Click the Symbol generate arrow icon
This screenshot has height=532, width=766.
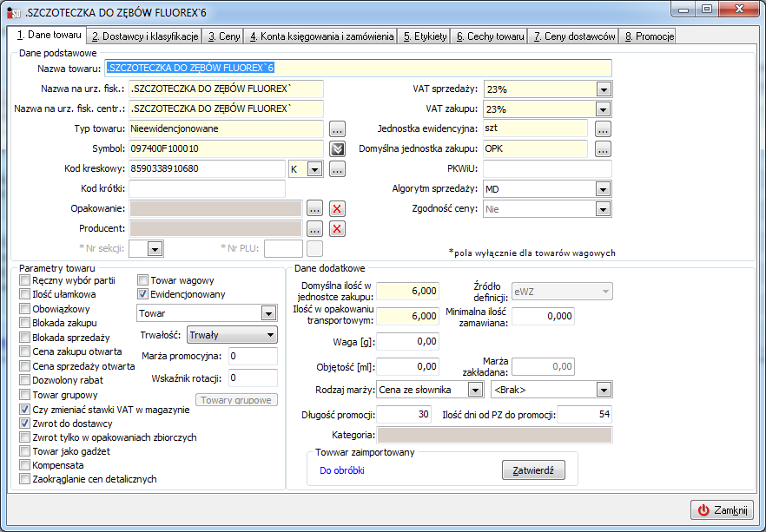(x=337, y=149)
